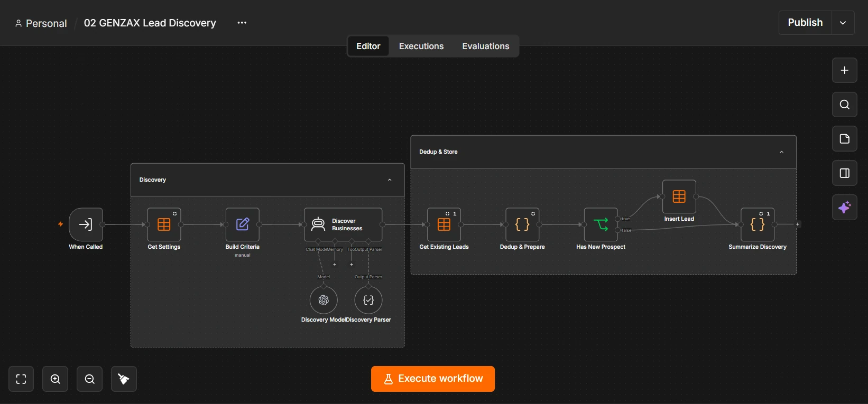Select the Get Settings table node
Viewport: 868px width, 404px height.
164,224
